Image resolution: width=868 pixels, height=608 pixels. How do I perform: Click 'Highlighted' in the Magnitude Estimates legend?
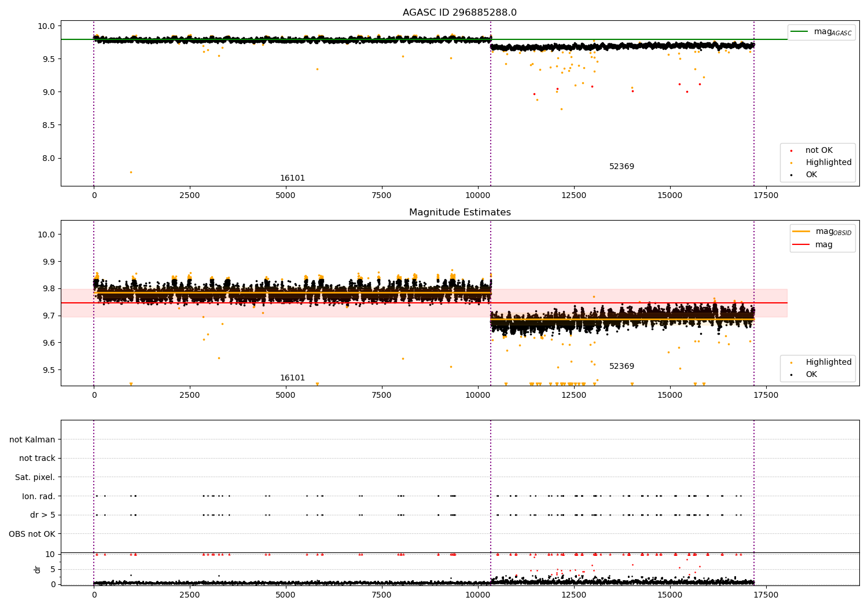(x=829, y=362)
